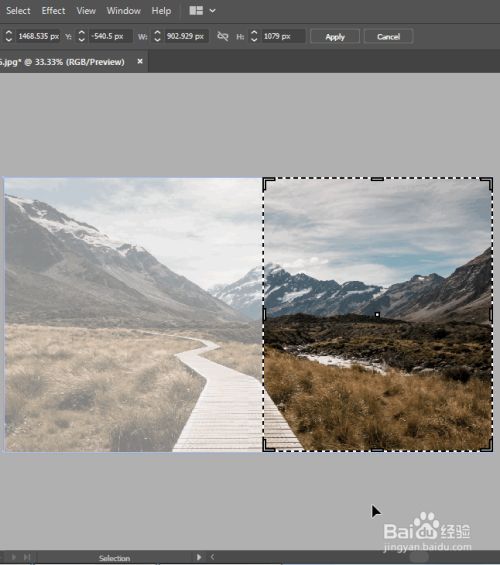
Task: Open the Window menu
Action: (124, 11)
